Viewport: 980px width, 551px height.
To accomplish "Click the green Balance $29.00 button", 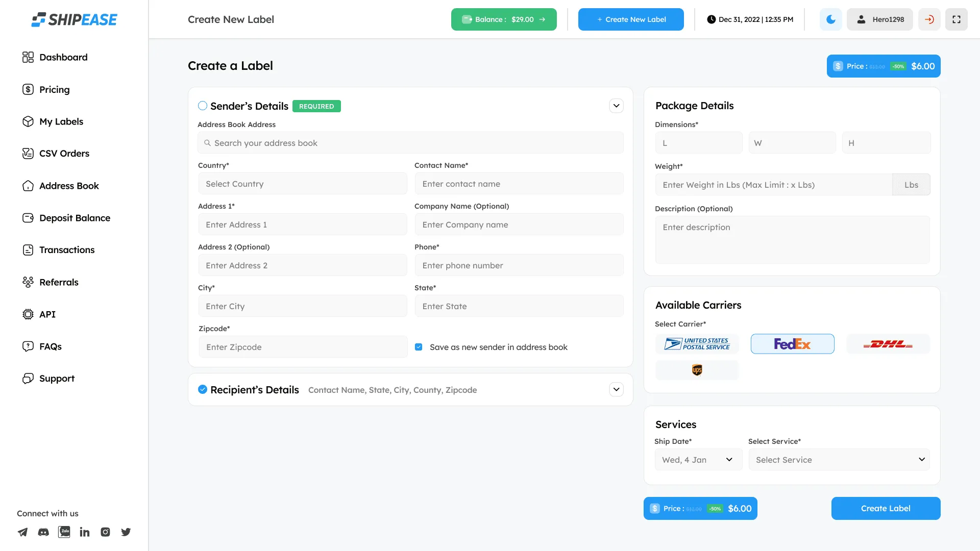I will click(x=503, y=19).
